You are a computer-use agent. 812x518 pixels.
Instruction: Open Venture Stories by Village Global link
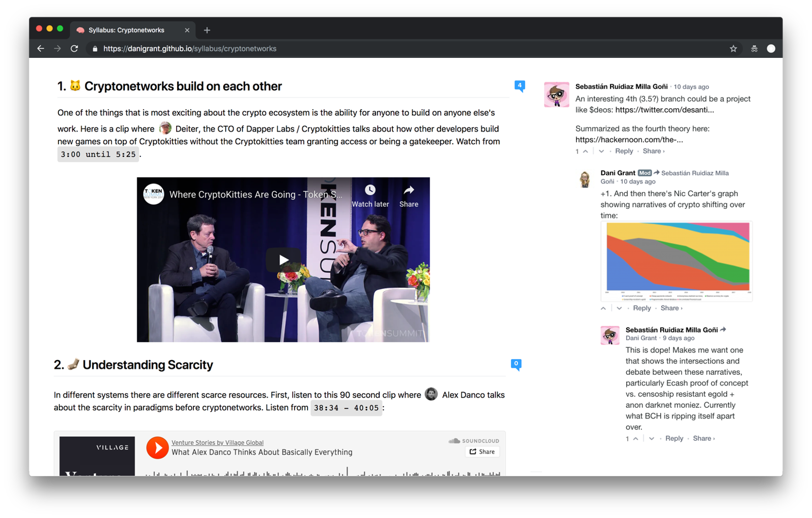point(217,442)
